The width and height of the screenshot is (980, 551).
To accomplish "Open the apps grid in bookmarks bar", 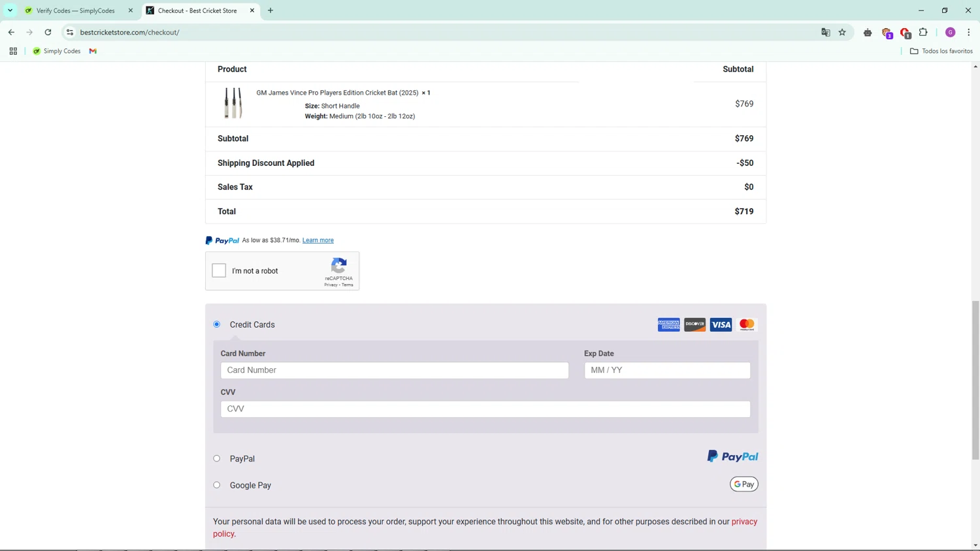I will click(x=13, y=51).
